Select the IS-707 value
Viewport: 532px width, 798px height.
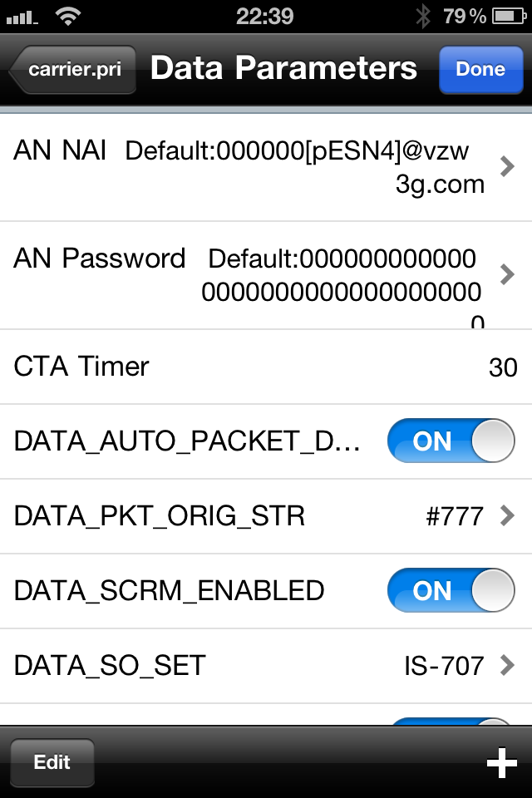pos(444,666)
